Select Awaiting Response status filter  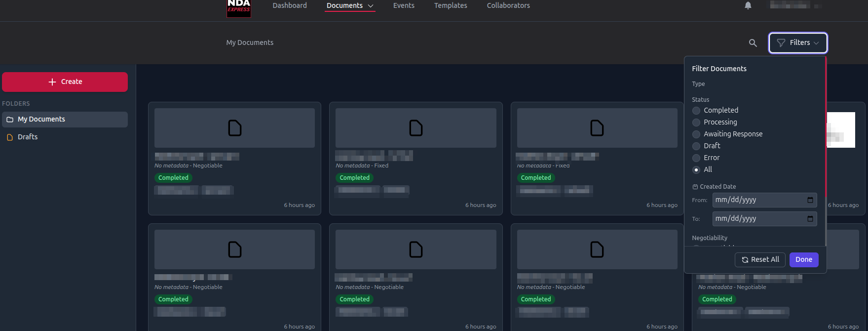point(696,134)
